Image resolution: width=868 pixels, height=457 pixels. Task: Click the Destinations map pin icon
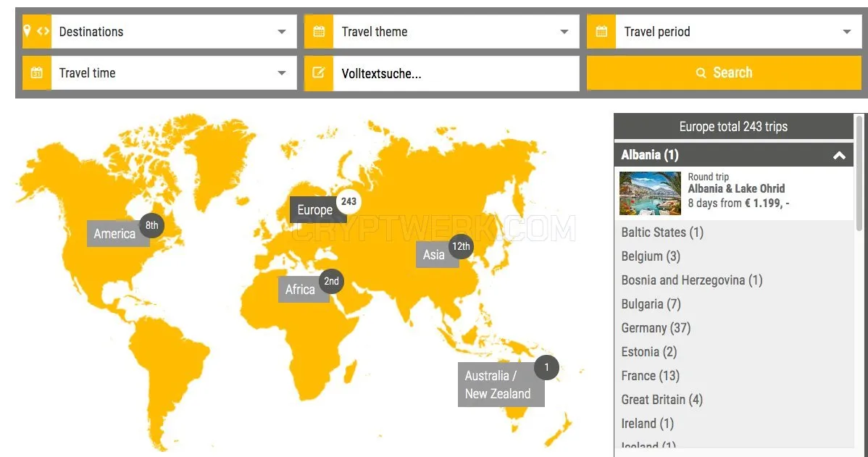(x=27, y=32)
